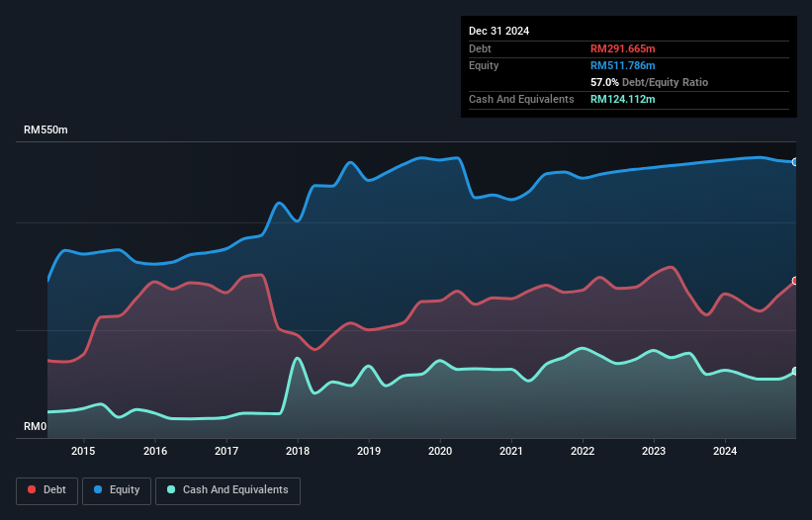Click the 2023 x-axis label
812x520 pixels.
click(654, 451)
